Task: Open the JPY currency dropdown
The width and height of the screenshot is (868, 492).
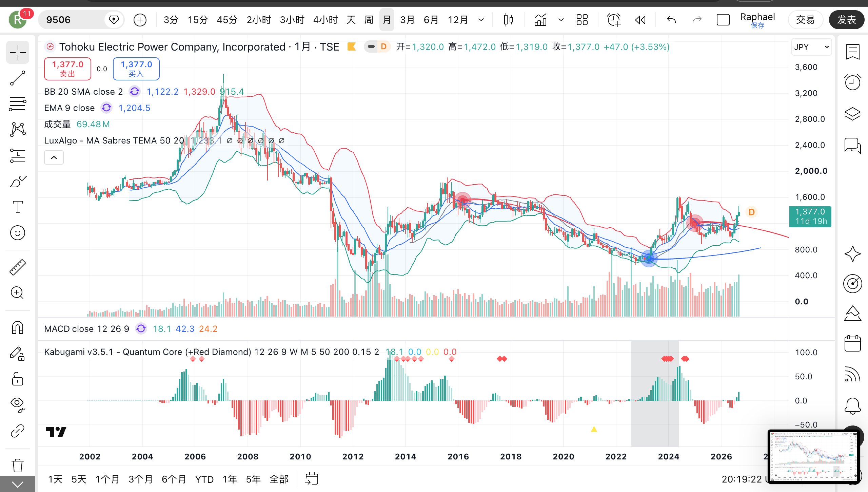Action: pyautogui.click(x=811, y=47)
